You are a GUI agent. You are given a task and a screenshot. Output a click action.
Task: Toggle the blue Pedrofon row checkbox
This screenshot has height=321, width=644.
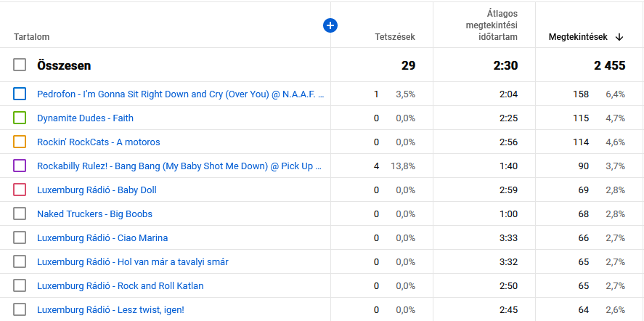point(20,94)
